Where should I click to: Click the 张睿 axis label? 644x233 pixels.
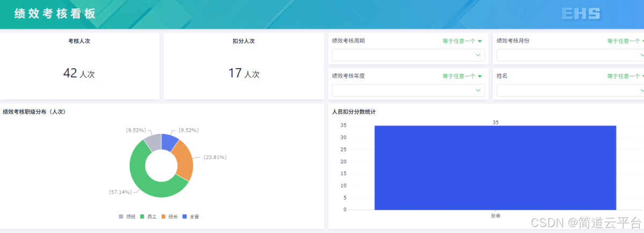(x=495, y=215)
